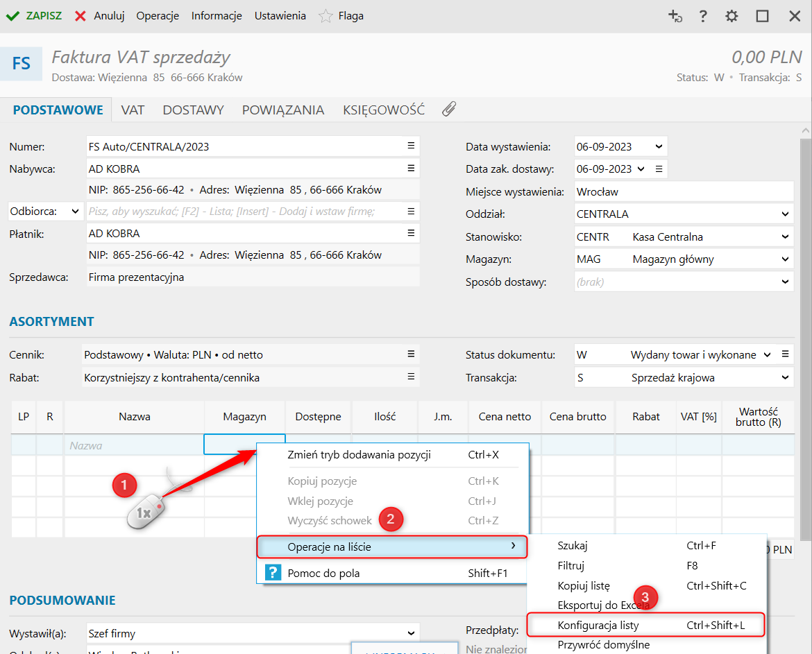
Task: Switch to the PODSTAWOWE tab
Action: point(58,110)
